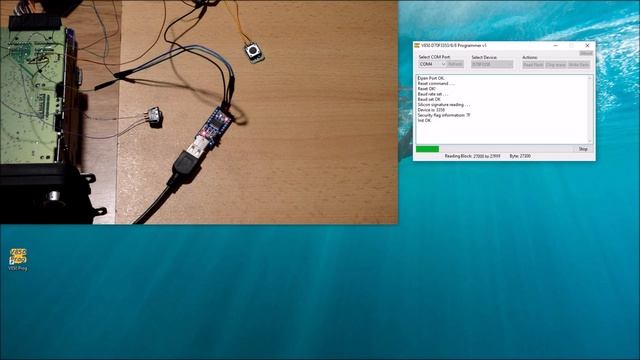Click the 'Actions:' group label

pos(530,57)
